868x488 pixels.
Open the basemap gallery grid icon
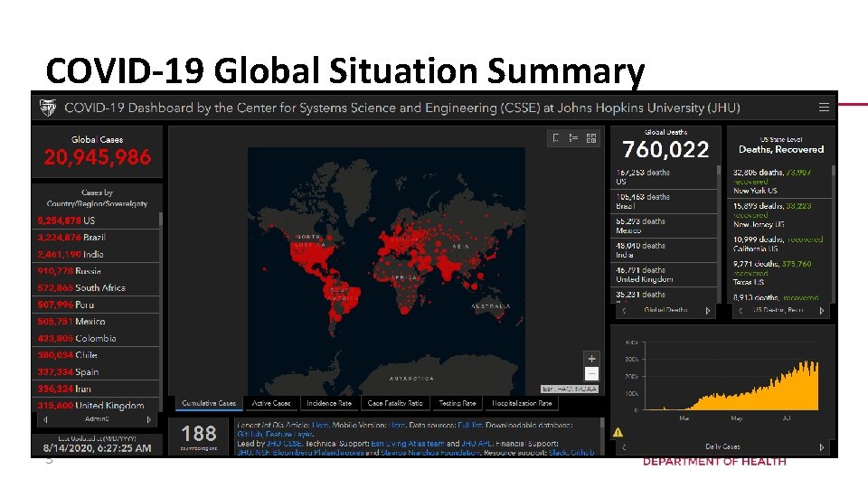click(x=591, y=137)
